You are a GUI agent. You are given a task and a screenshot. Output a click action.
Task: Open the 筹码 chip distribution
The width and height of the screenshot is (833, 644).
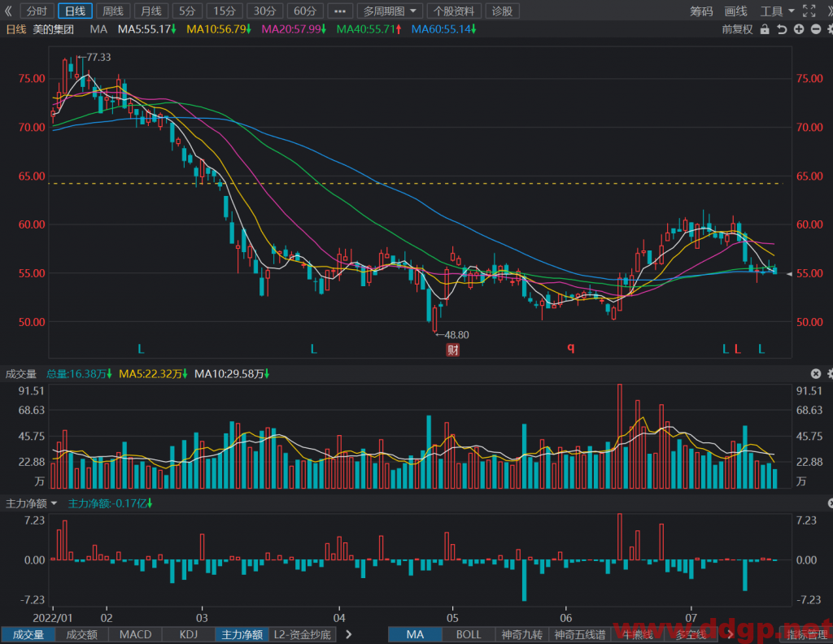[x=701, y=11]
